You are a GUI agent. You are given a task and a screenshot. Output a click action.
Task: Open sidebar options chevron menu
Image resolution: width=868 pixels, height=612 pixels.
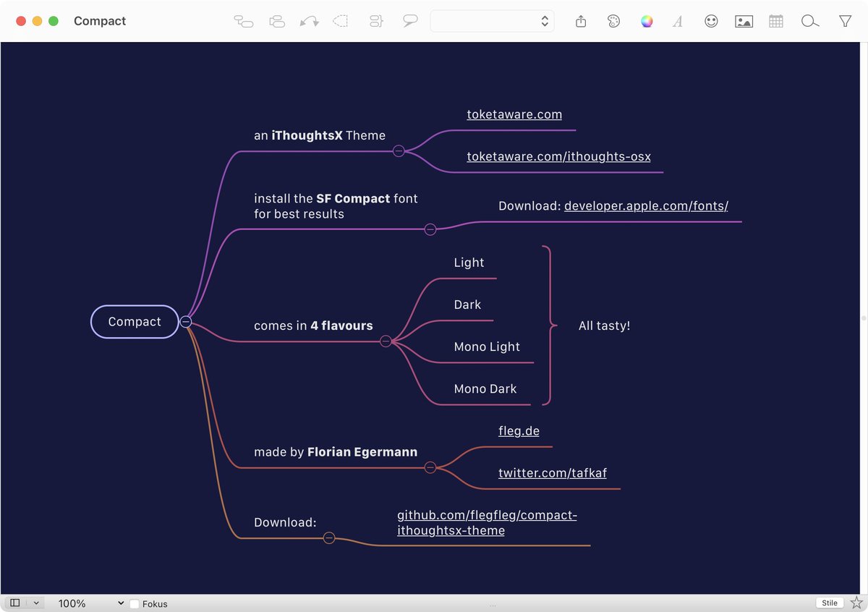(35, 603)
